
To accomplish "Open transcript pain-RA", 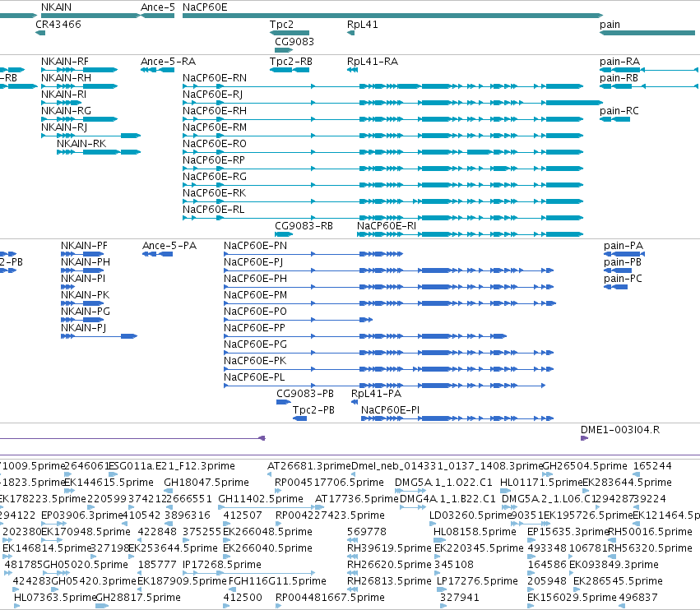I will click(619, 61).
